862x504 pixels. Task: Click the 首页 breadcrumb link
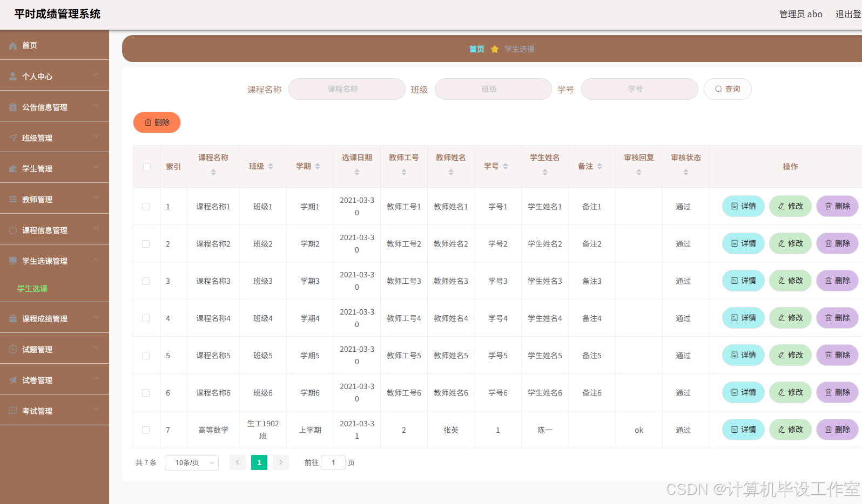[x=477, y=49]
